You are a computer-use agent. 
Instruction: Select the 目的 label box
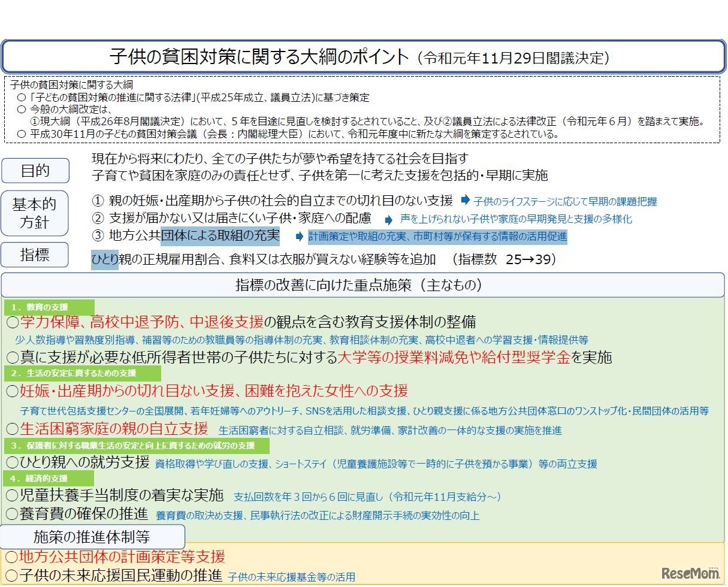point(35,171)
